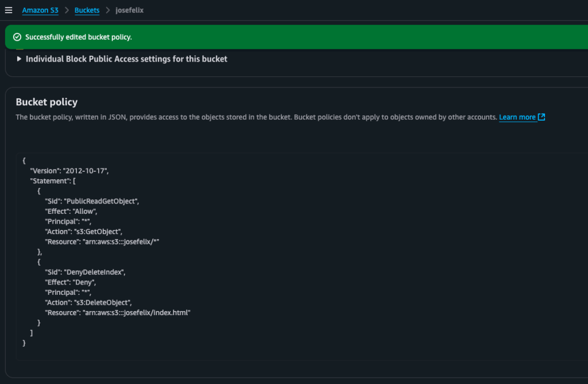
Task: Click 'Successfully edited bucket policy.' message
Action: [78, 37]
